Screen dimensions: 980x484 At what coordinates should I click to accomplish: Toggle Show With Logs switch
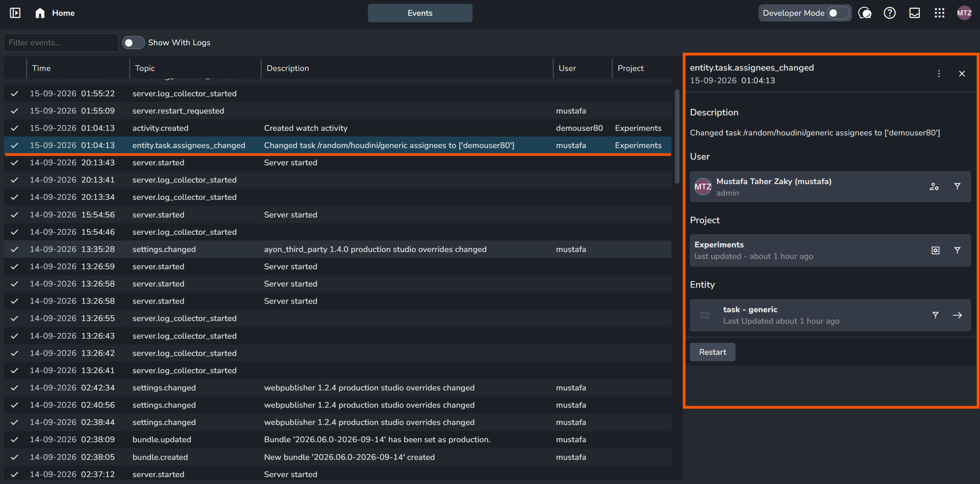point(133,43)
